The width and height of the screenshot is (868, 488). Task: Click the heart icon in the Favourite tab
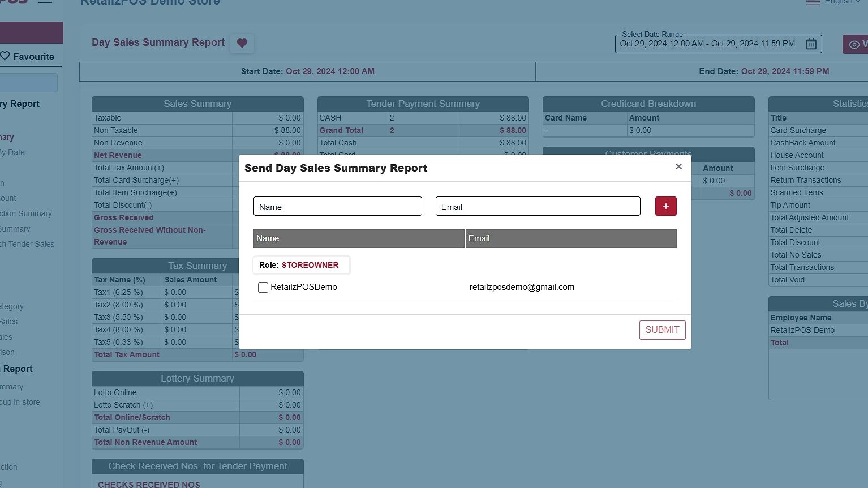5,56
